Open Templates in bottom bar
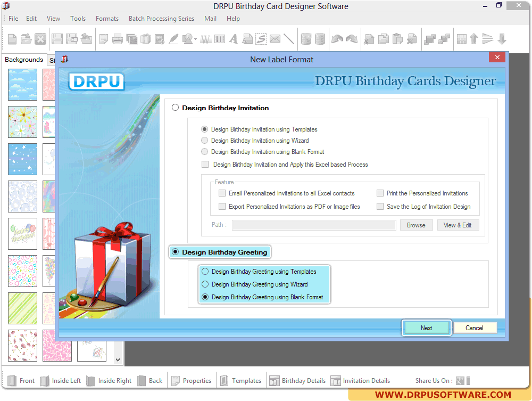 241,381
